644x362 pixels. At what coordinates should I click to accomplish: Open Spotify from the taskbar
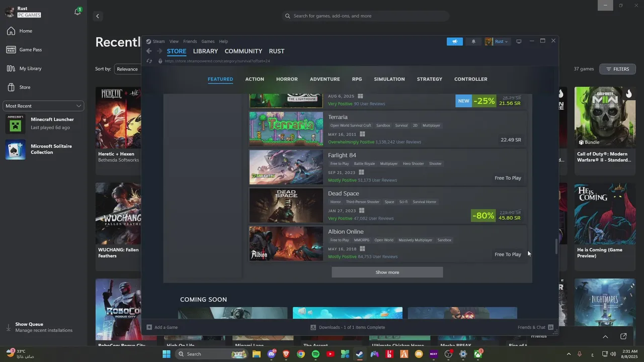[x=315, y=354]
